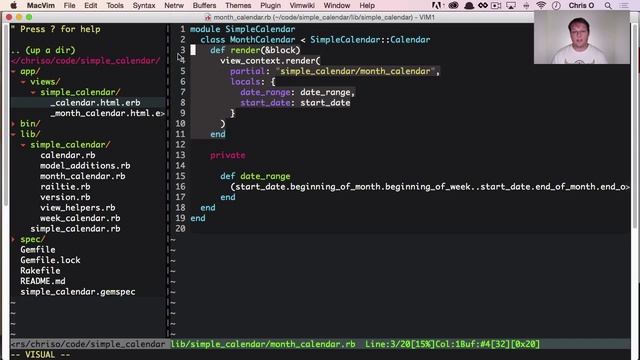The image size is (640, 360).
Task: Place cursor on 'private' keyword line 13
Action: pyautogui.click(x=228, y=155)
